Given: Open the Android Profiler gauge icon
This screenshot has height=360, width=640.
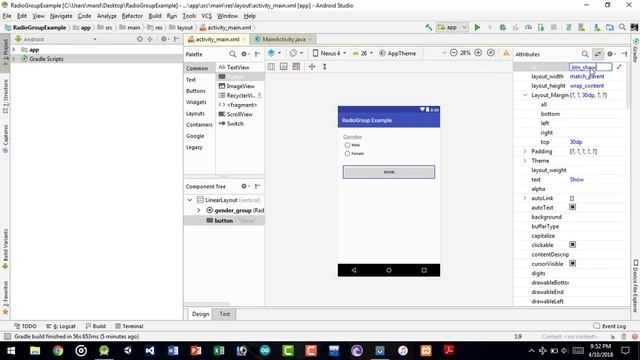Looking at the screenshot, I should click(528, 27).
